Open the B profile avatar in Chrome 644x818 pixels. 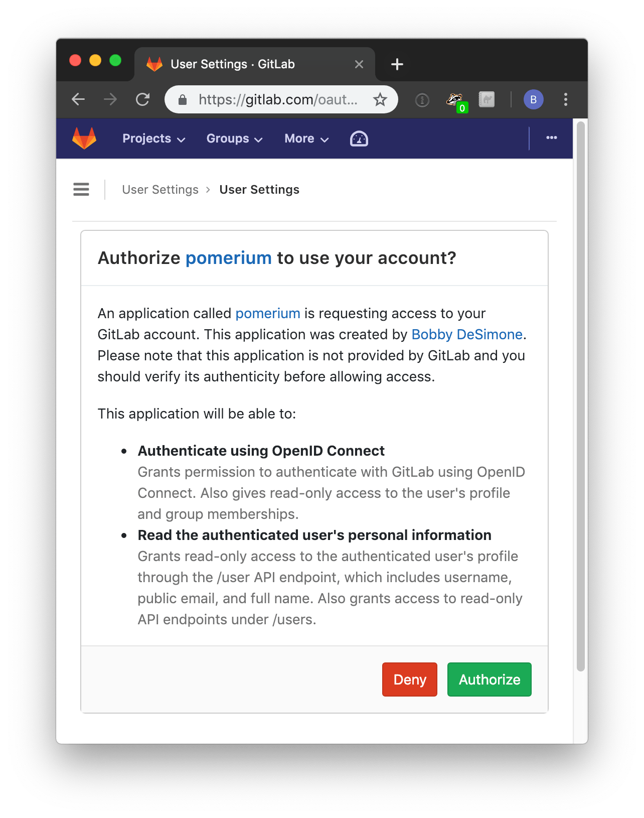click(534, 99)
